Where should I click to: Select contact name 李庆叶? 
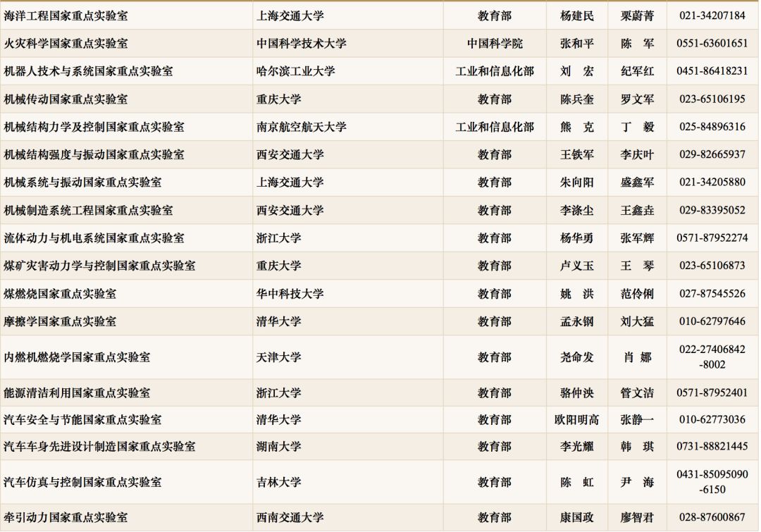[637, 154]
